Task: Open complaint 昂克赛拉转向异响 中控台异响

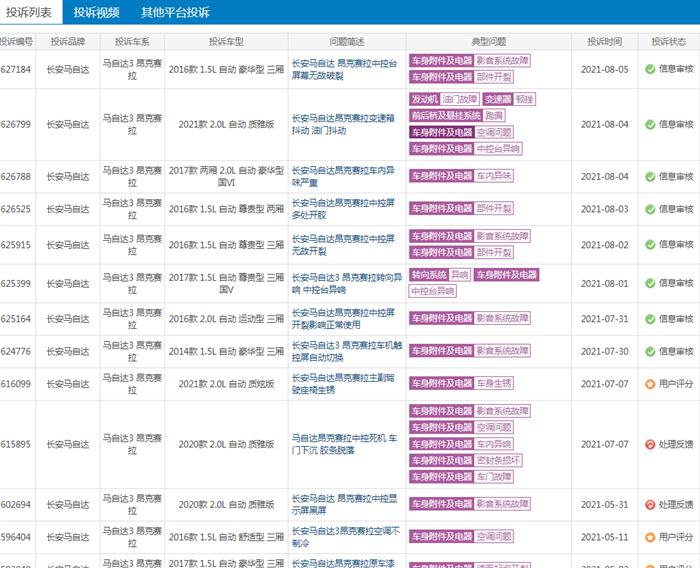Action: tap(347, 284)
